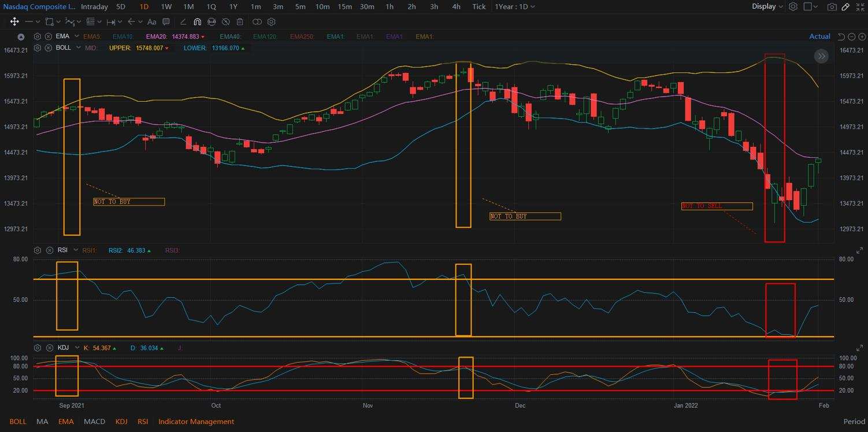Remove the BOLL indicator
The image size is (868, 432).
click(x=49, y=48)
